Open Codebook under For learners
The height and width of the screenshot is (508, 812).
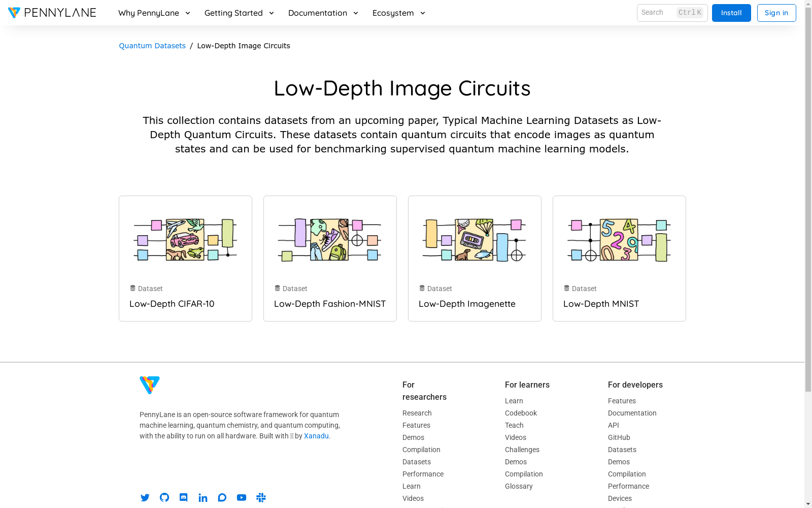521,413
